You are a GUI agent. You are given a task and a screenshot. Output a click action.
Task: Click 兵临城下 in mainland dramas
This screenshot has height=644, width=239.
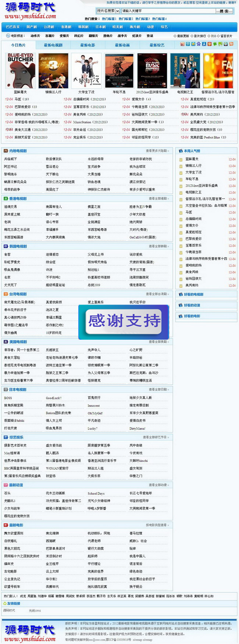[10, 159]
